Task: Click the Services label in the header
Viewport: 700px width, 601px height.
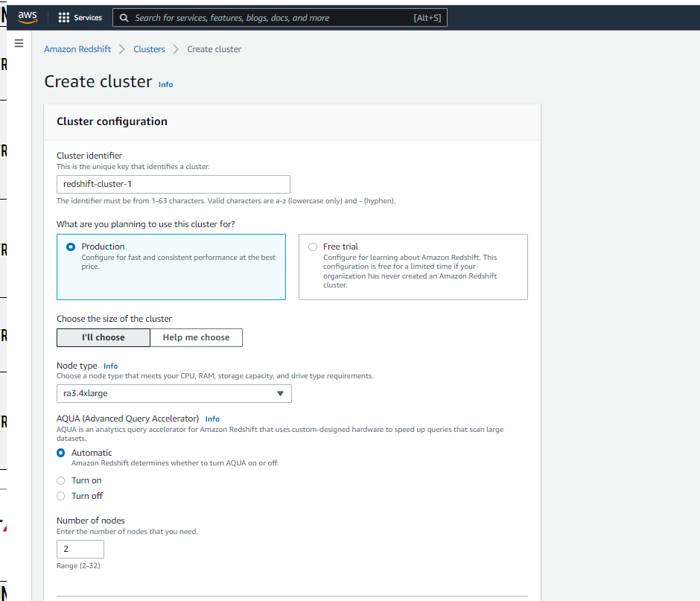Action: click(x=88, y=18)
